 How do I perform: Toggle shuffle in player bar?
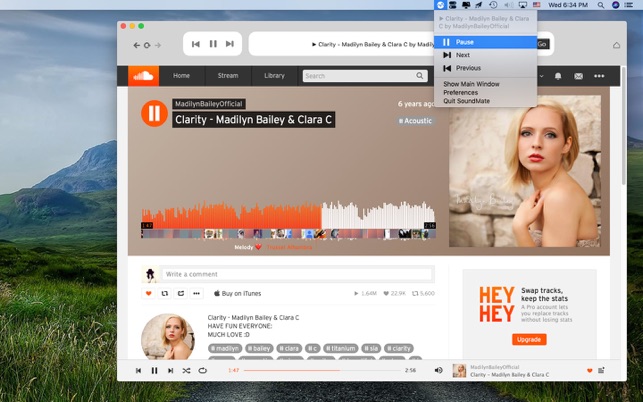[x=186, y=370]
